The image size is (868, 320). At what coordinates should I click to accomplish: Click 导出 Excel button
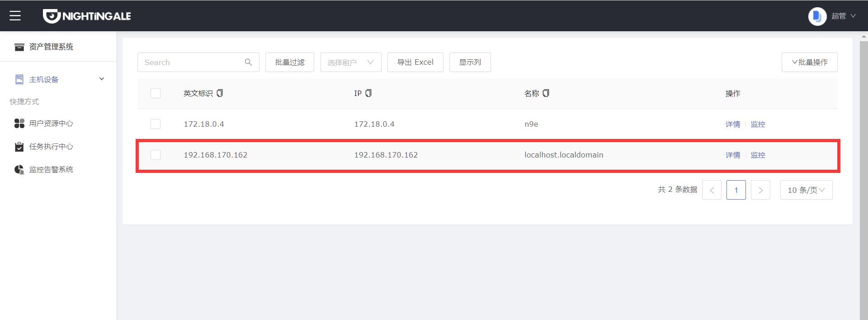[415, 62]
